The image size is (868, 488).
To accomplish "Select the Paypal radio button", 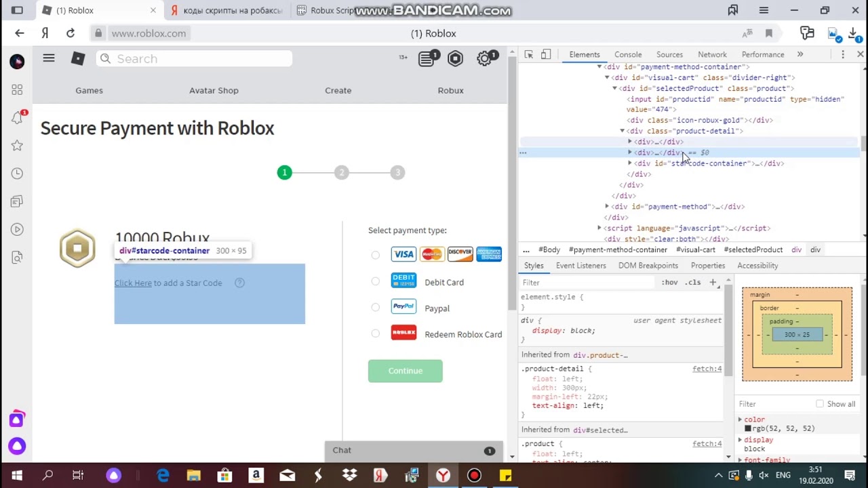I will (x=376, y=307).
